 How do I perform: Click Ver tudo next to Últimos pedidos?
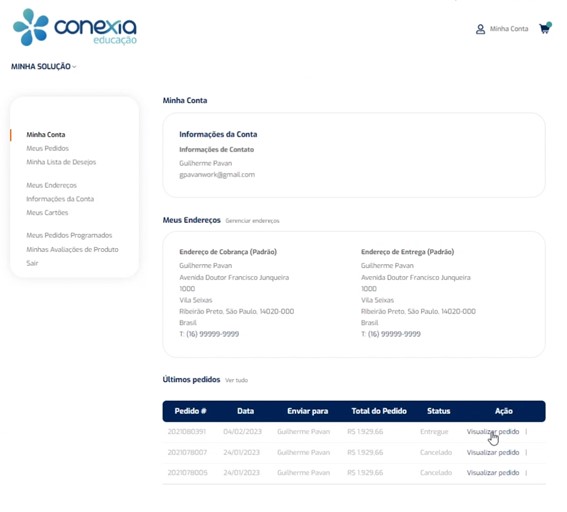[236, 380]
